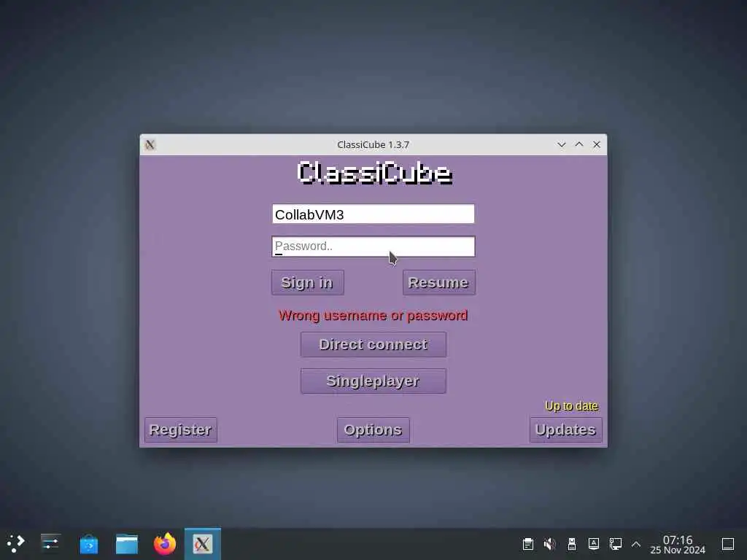Focus the username field containing CollabVM3

[x=373, y=214]
